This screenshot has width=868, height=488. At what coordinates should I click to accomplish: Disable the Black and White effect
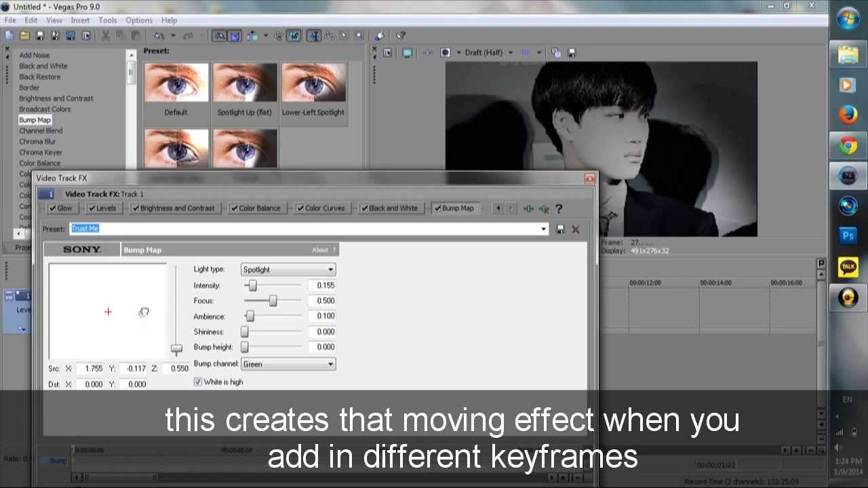click(x=364, y=209)
